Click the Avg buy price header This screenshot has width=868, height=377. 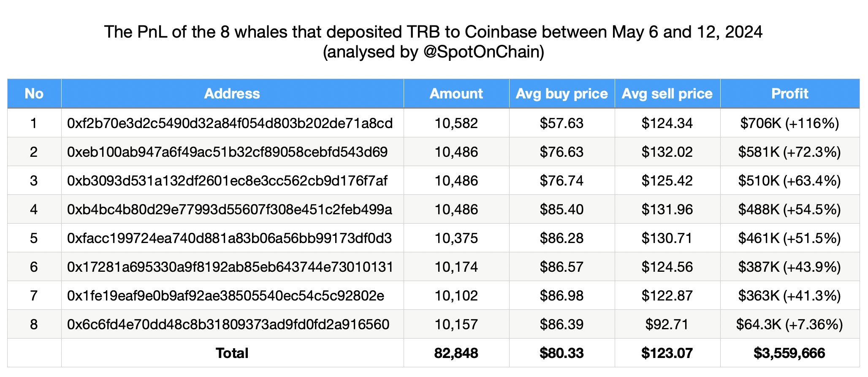[x=561, y=94]
